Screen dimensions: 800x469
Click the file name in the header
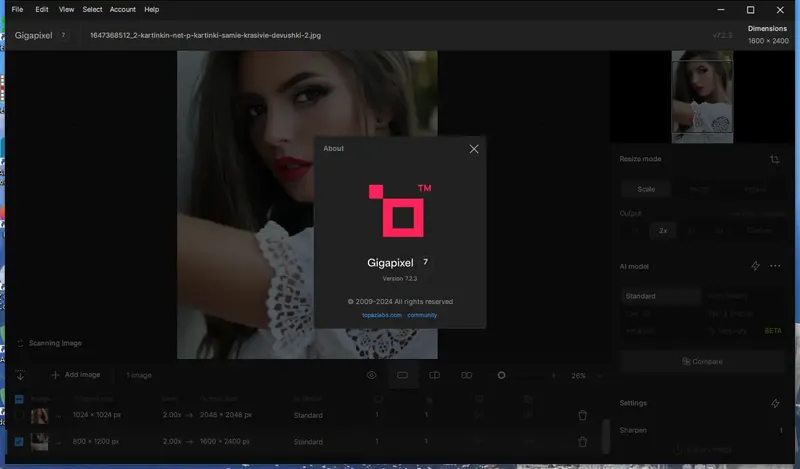(x=205, y=35)
